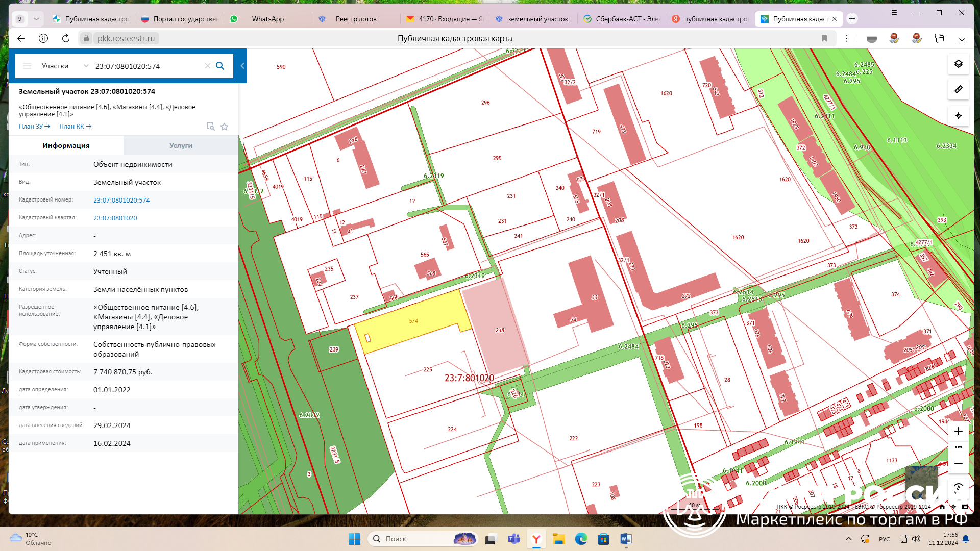The width and height of the screenshot is (980, 551).
Task: Expand the Участки search type dropdown
Action: [86, 66]
